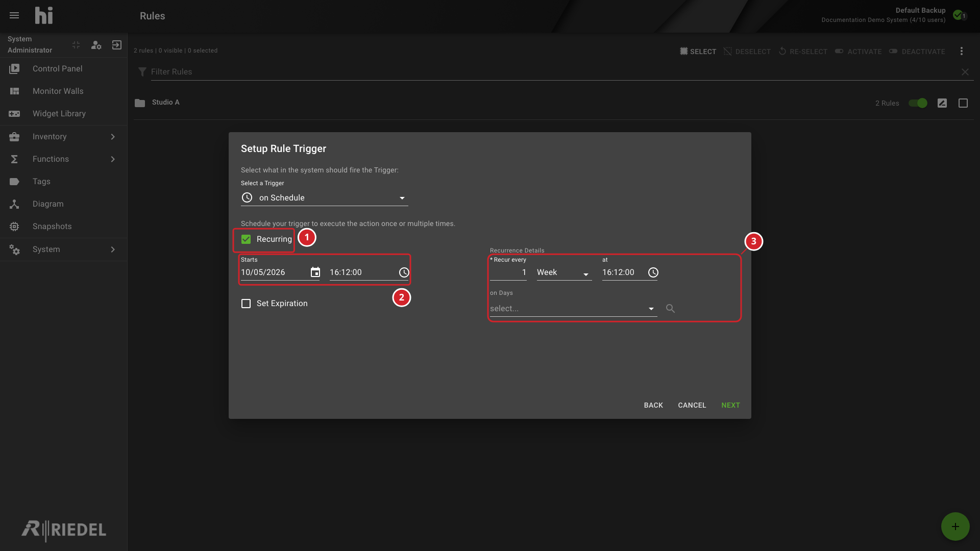The image size is (980, 551).
Task: Click the collapse view icon beside System Administrator
Action: tap(76, 45)
